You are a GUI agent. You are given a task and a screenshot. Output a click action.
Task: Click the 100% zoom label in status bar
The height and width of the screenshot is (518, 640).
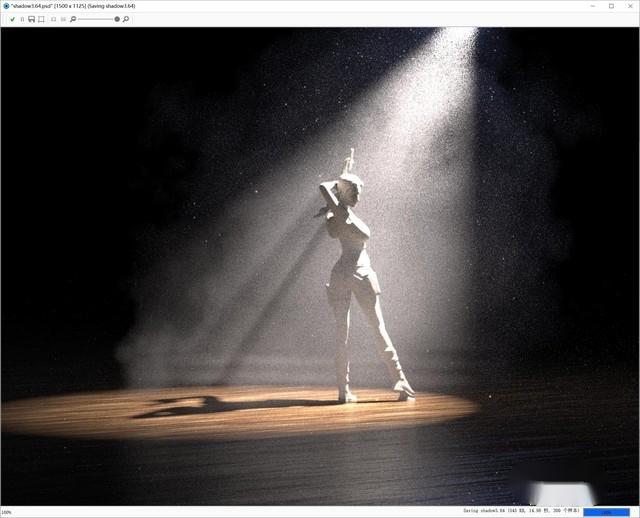pos(7,512)
